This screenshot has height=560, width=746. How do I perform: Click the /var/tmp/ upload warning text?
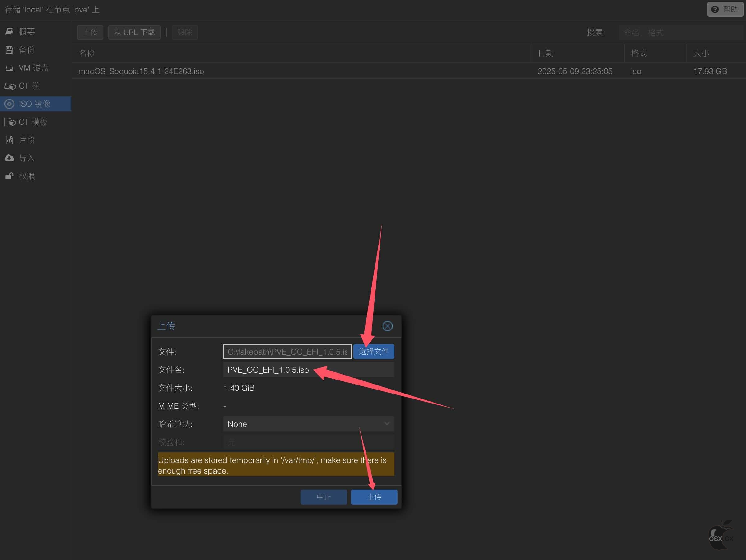[276, 465]
